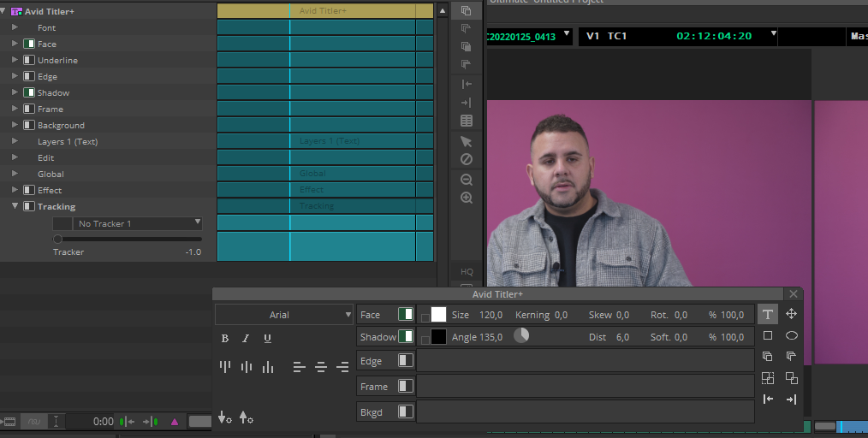Toggle Bold text formatting
This screenshot has width=868, height=438.
point(225,339)
